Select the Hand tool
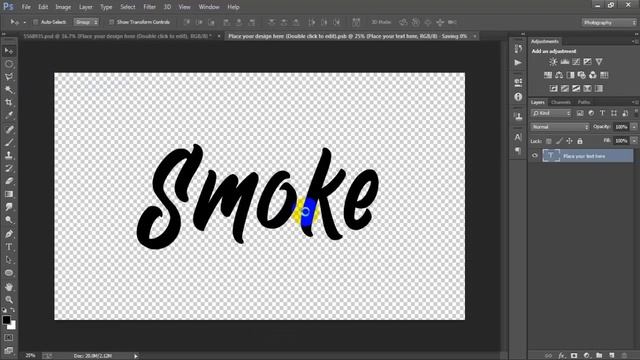Screen dimensions: 640x360 pos(9,287)
